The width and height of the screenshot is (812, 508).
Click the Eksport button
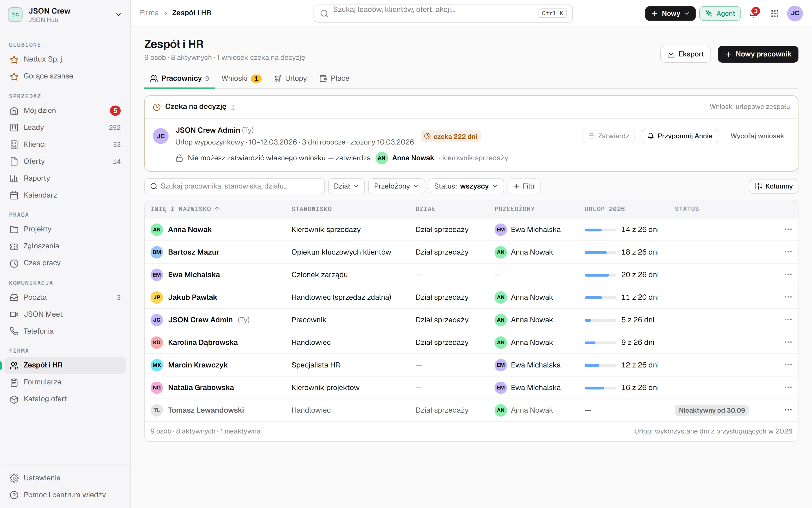(685, 54)
